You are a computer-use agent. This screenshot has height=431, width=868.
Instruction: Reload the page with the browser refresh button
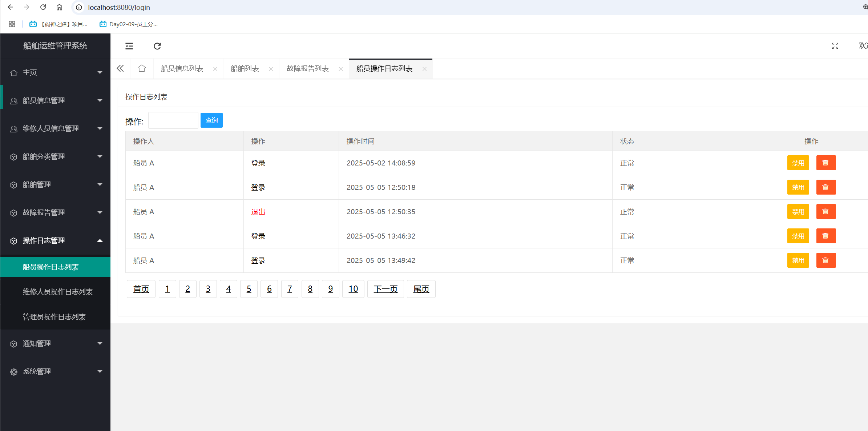pyautogui.click(x=43, y=7)
